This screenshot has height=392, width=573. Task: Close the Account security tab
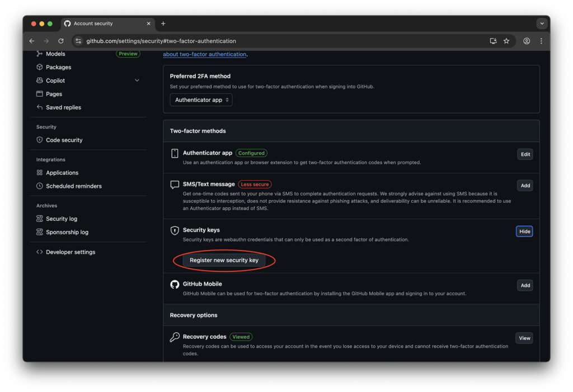point(148,23)
